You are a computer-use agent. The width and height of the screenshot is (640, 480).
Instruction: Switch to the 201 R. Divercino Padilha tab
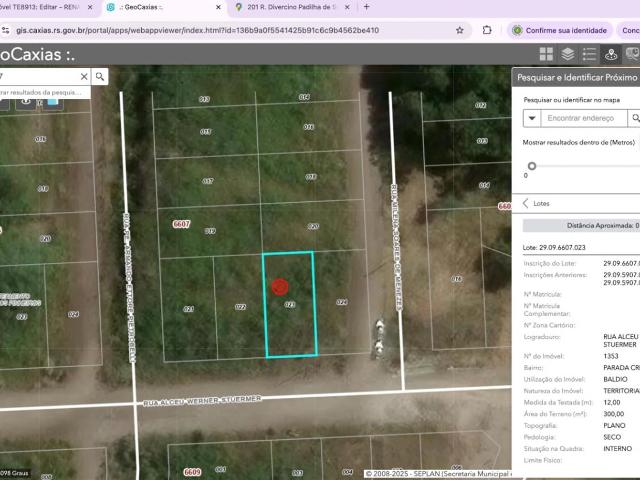(292, 7)
